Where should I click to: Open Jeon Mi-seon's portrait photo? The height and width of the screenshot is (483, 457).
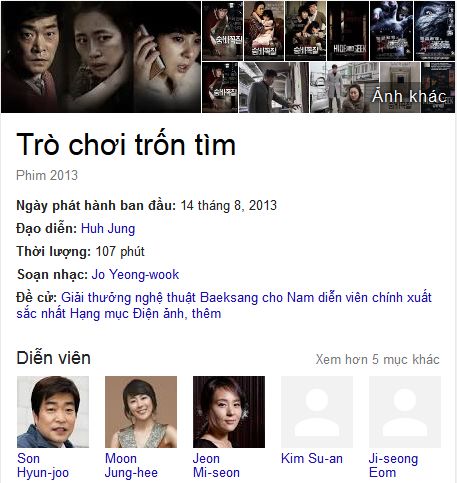[229, 412]
